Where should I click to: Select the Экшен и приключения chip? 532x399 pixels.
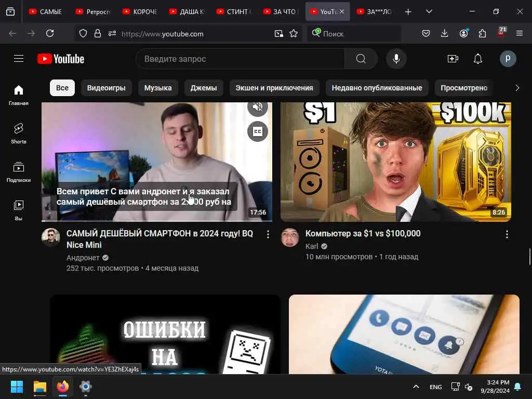(274, 88)
